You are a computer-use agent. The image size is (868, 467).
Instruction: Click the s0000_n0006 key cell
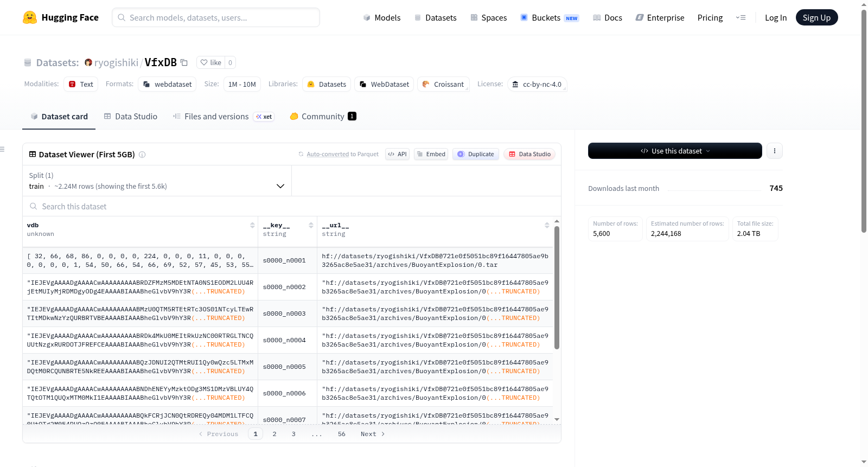point(288,393)
